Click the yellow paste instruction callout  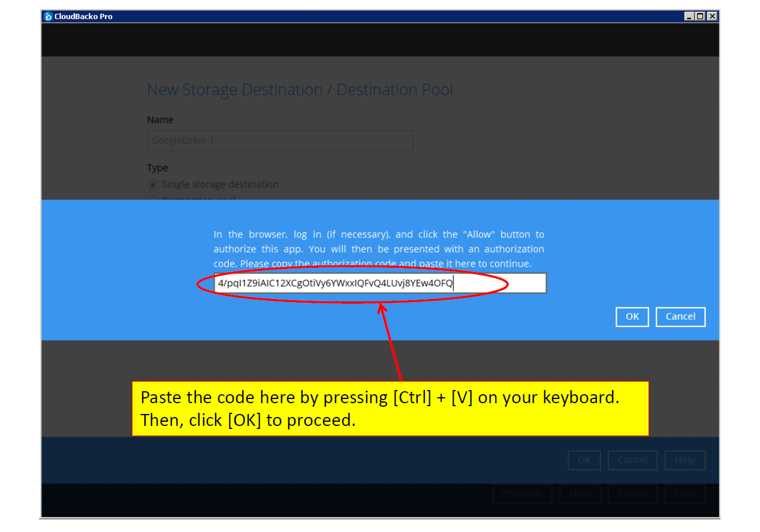(390, 409)
